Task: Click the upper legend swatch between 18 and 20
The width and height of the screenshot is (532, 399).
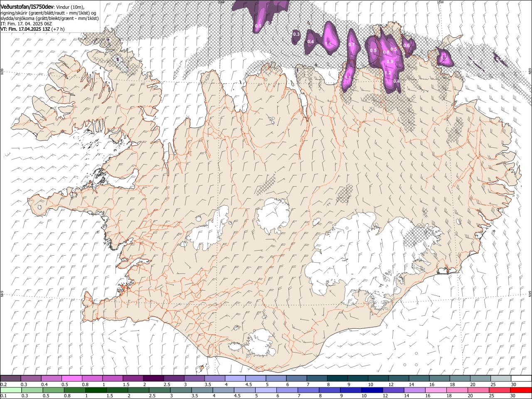Action: (x=460, y=379)
